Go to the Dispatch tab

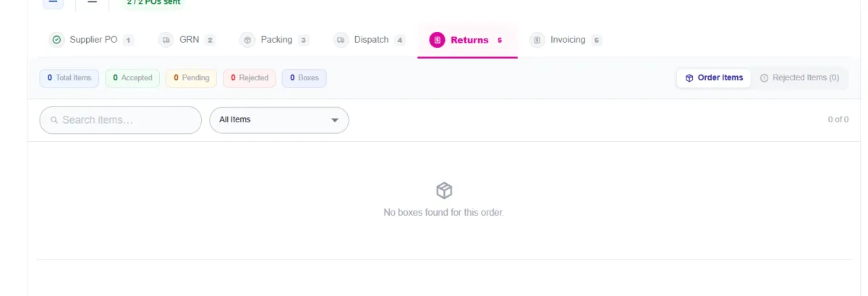pos(370,40)
